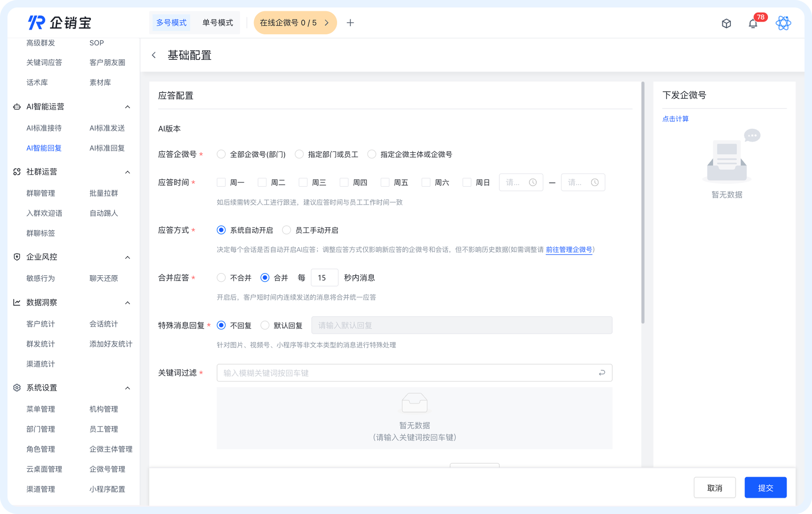
Task: Check the 周一 weekday checkbox
Action: click(x=221, y=182)
